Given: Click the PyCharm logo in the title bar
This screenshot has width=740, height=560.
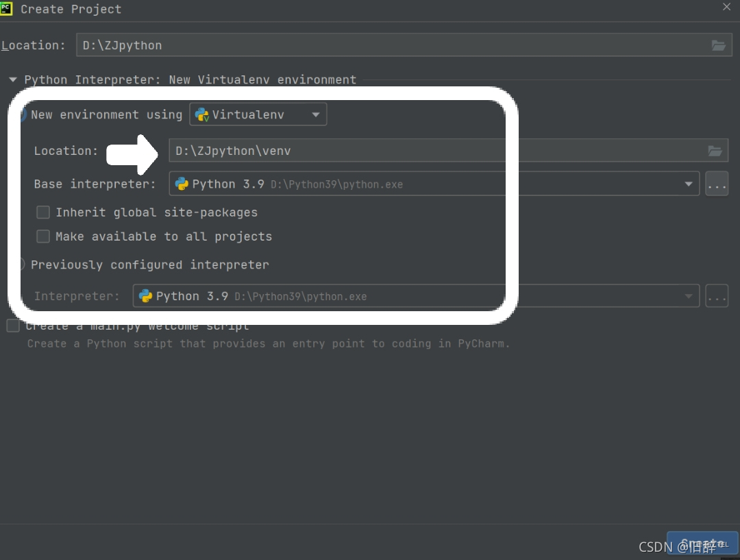Looking at the screenshot, I should coord(6,8).
